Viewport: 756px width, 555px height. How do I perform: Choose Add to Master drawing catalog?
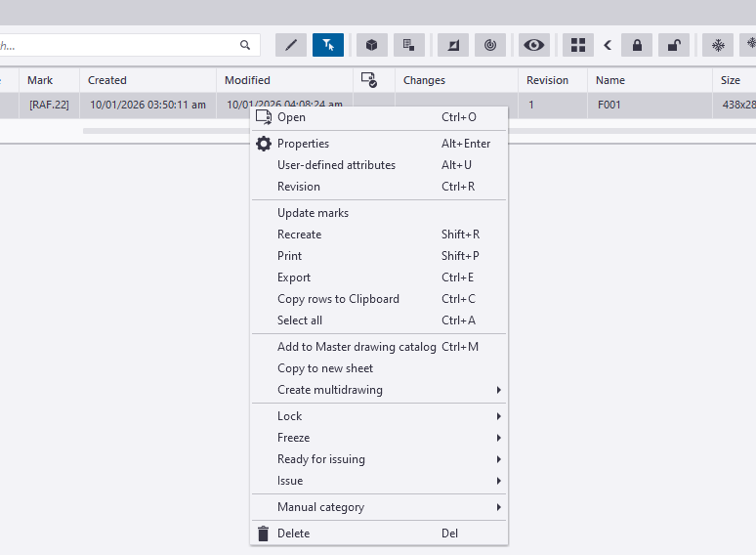[379, 347]
